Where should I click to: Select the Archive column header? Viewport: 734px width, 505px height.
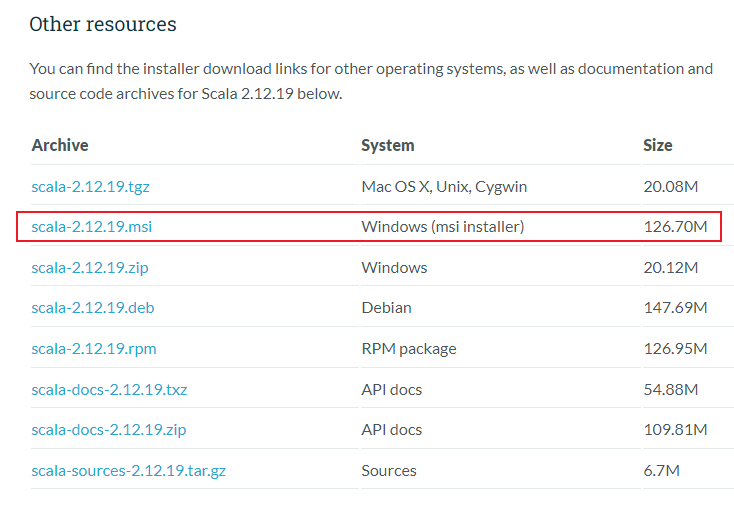[x=60, y=145]
